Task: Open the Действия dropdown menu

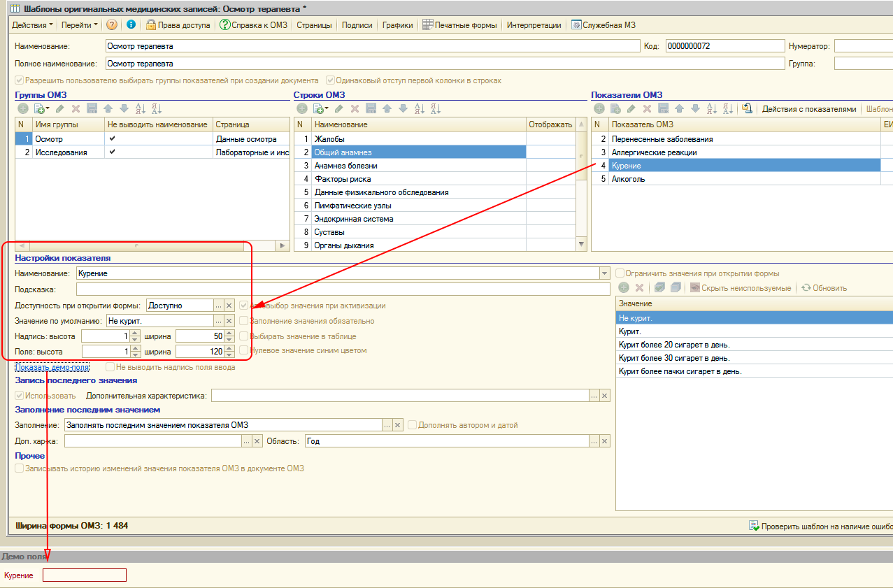Action: point(33,25)
